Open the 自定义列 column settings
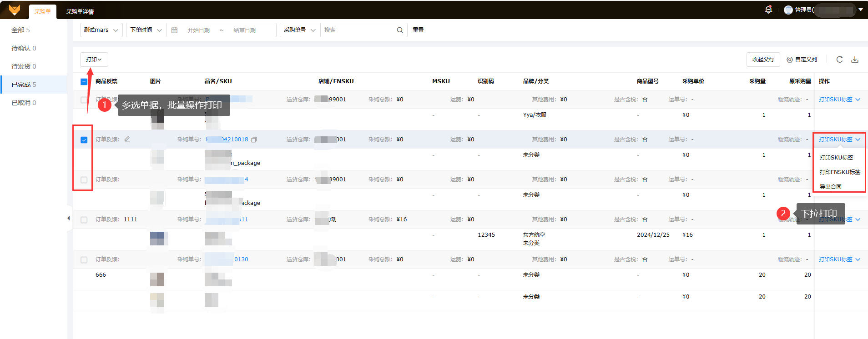Viewport: 868px width, 339px height. pyautogui.click(x=802, y=60)
